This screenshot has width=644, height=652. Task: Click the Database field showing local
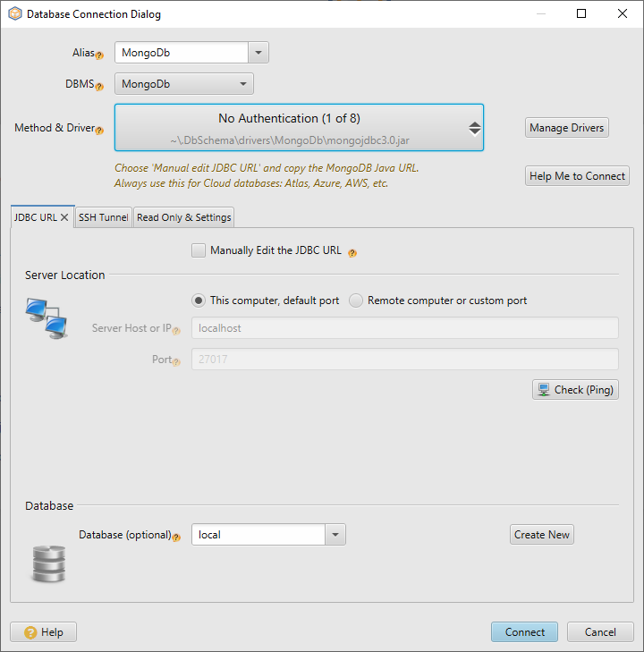[x=258, y=534]
